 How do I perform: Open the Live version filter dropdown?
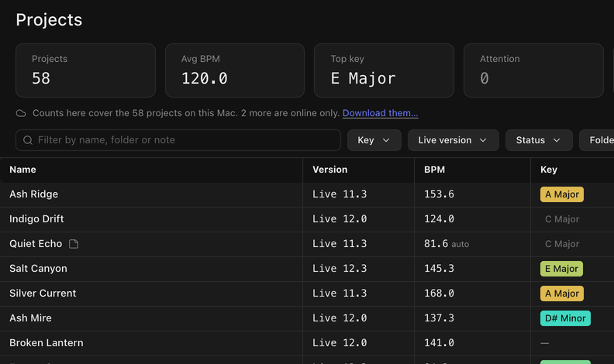(x=453, y=140)
